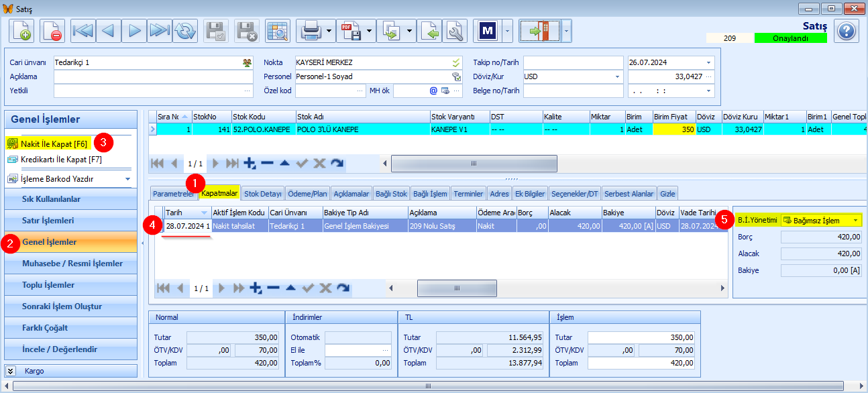Open the Terminler tab
The image size is (868, 393).
468,194
